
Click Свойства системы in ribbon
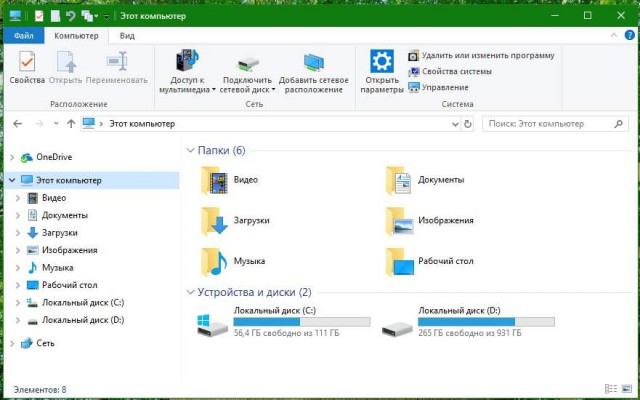pyautogui.click(x=455, y=71)
